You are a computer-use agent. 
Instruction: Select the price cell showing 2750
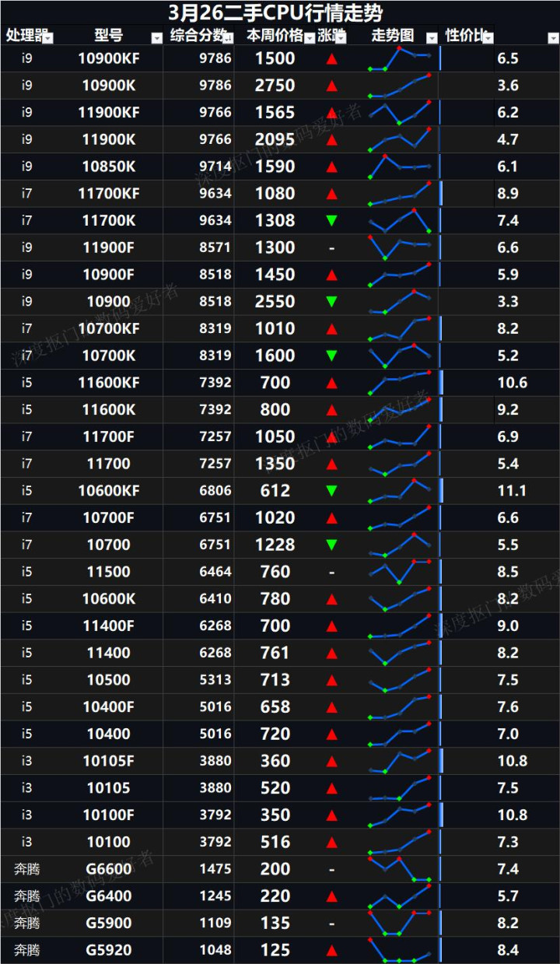pyautogui.click(x=275, y=86)
